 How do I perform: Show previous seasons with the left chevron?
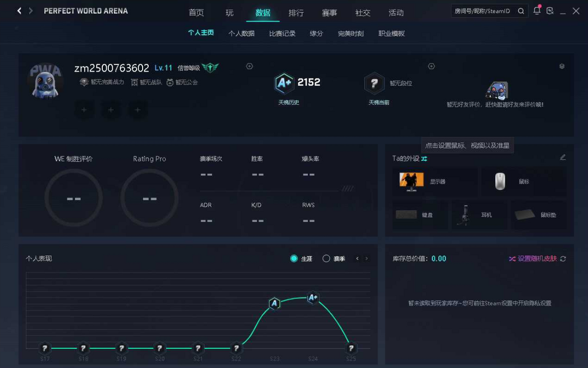pos(357,259)
